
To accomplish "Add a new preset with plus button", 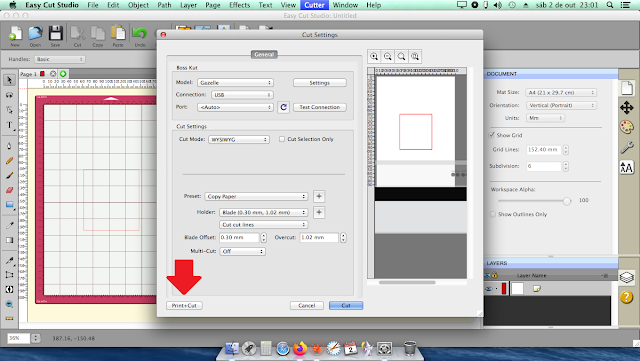I will [x=319, y=196].
